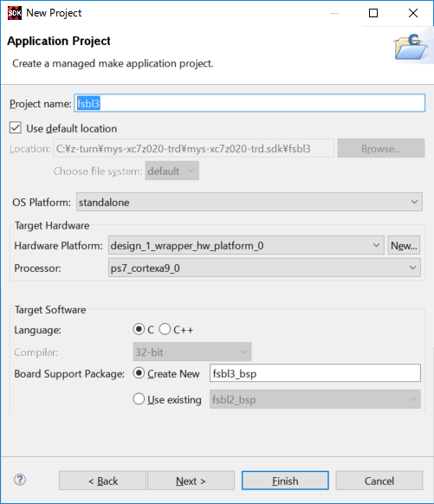Select the C++ language radio button

coord(165,329)
